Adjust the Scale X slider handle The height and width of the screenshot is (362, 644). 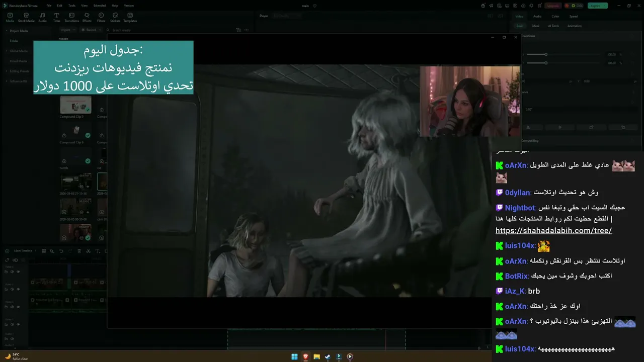[546, 54]
